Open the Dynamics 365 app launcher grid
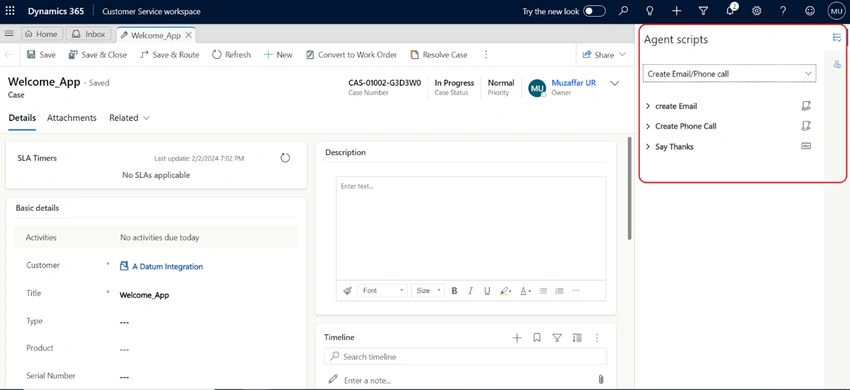850x390 pixels. click(10, 11)
